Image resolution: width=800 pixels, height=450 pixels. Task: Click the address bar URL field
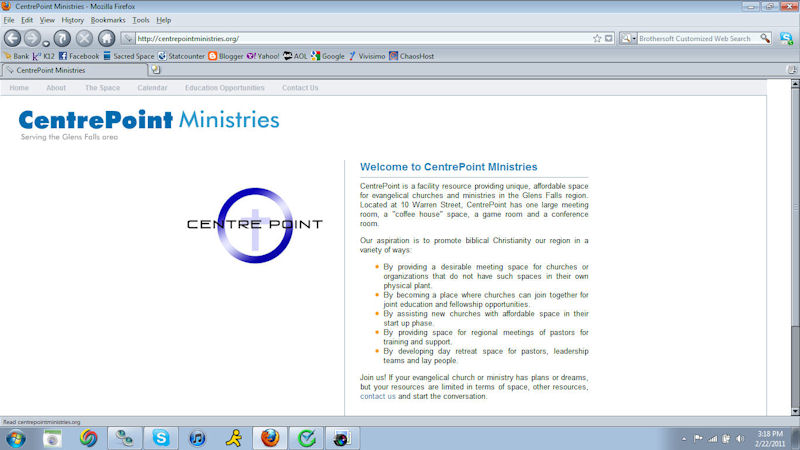350,38
